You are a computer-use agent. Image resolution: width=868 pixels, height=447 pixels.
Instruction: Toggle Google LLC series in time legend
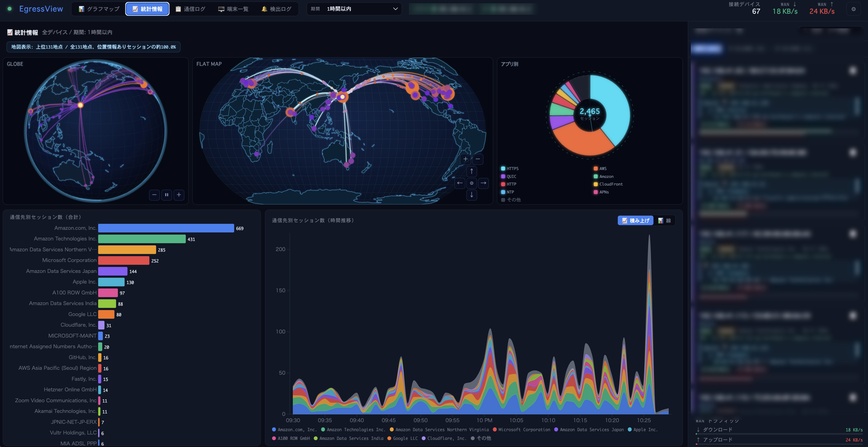[x=402, y=438]
